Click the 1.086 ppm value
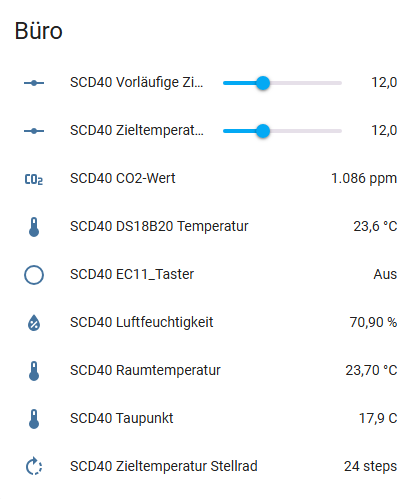Viewport: 410px width, 499px height. pos(364,179)
